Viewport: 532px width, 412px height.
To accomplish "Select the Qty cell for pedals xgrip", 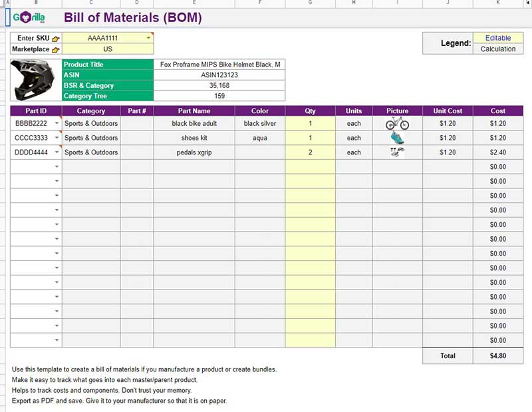I will pos(310,152).
